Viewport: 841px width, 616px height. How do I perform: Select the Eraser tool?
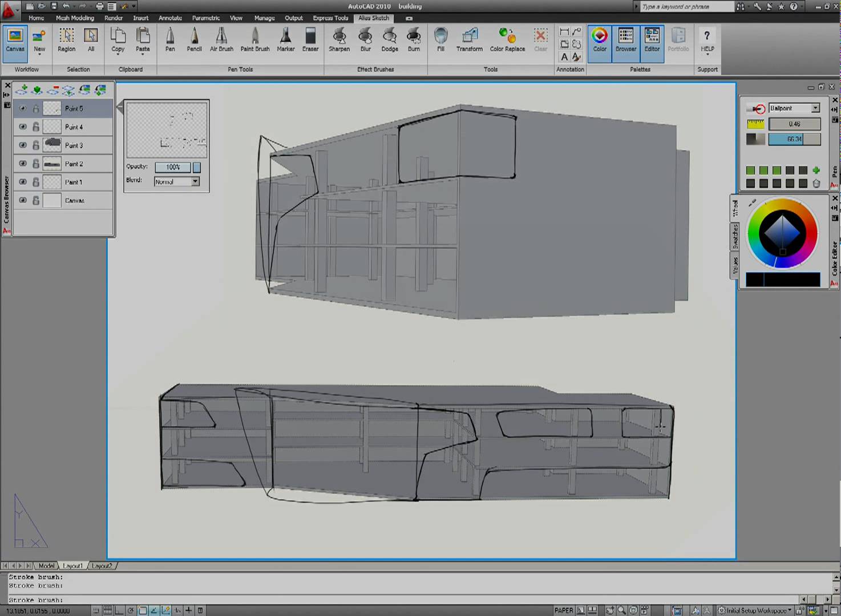click(x=310, y=40)
